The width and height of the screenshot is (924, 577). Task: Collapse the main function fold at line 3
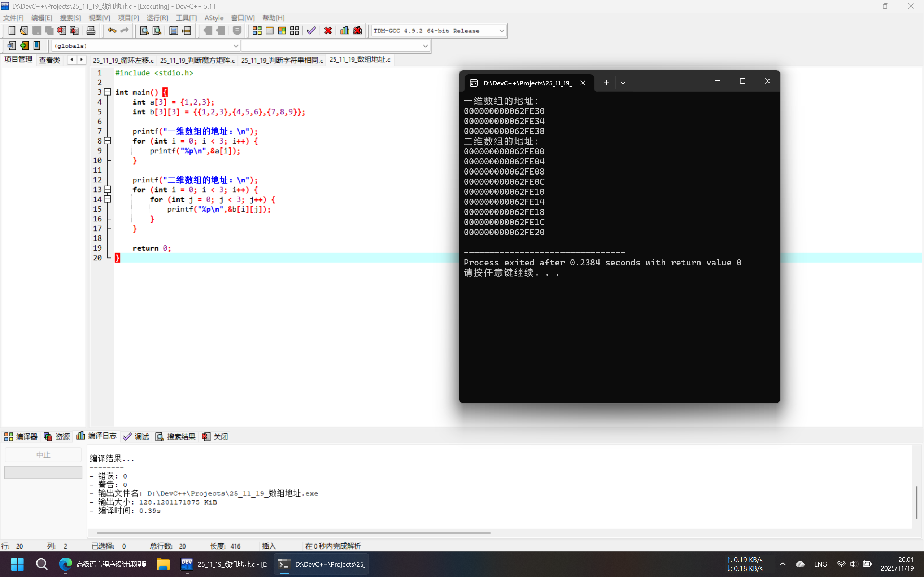[108, 92]
